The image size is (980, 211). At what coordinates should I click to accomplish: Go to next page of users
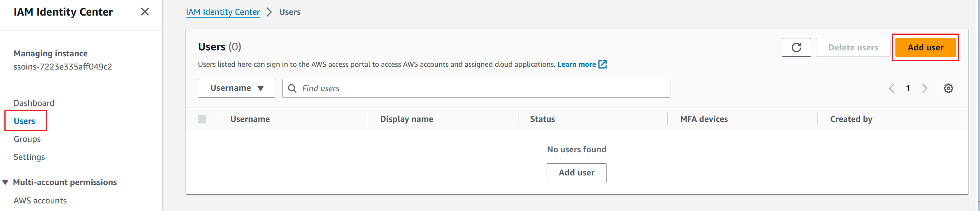click(925, 88)
